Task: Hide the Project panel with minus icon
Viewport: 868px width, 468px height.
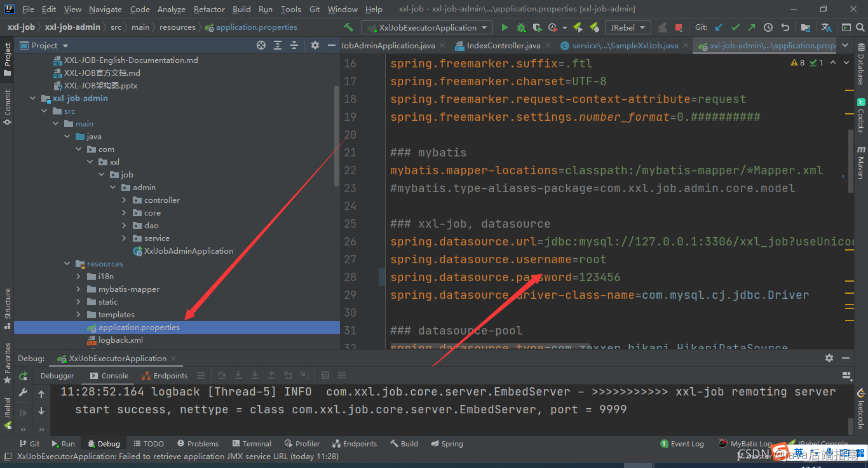Action: tap(332, 45)
